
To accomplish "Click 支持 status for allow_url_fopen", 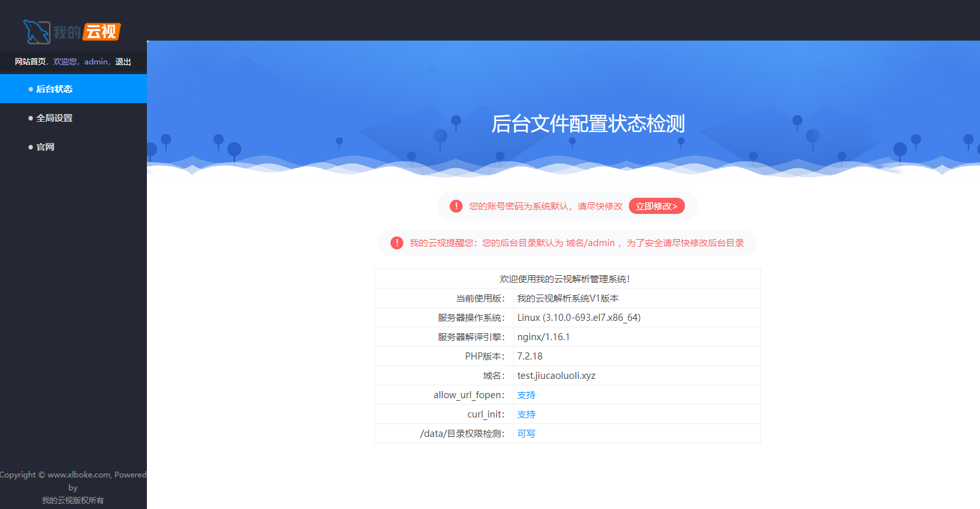I will tap(526, 395).
